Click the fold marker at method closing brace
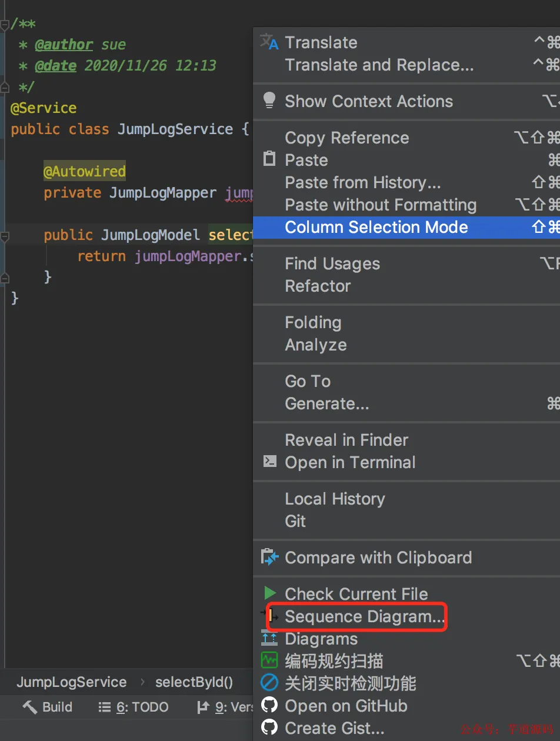This screenshot has height=741, width=560. (x=5, y=278)
